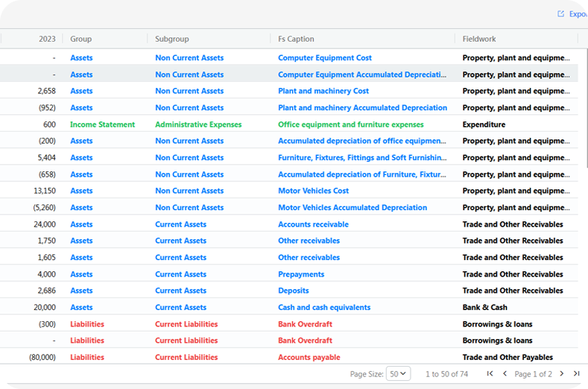Screen dimensions: 588x389
Task: Select the Cash and cash equivalents caption
Action: pyautogui.click(x=323, y=307)
